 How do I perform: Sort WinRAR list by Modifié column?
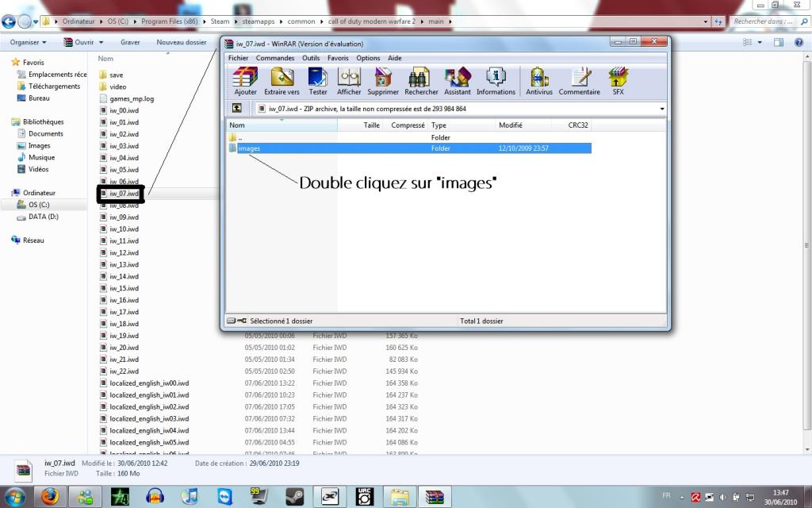(x=523, y=125)
